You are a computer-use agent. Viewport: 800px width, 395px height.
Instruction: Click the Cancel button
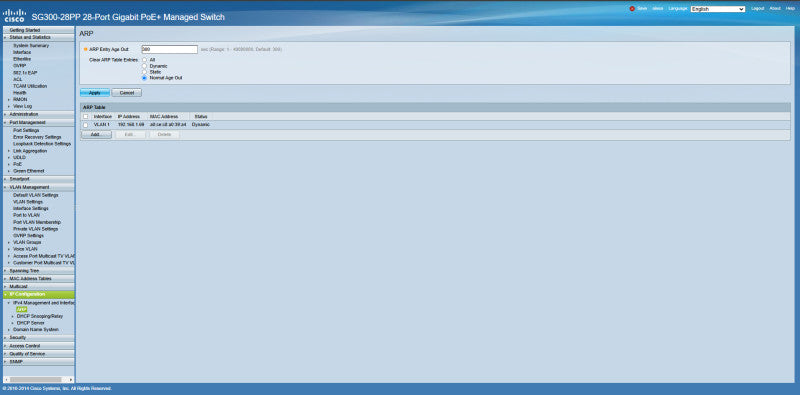click(x=127, y=93)
